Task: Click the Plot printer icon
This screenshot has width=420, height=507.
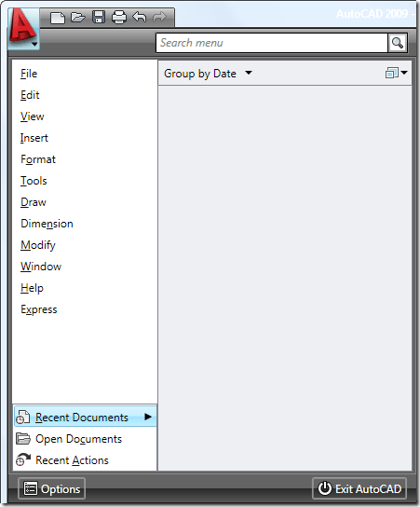Action: tap(119, 17)
